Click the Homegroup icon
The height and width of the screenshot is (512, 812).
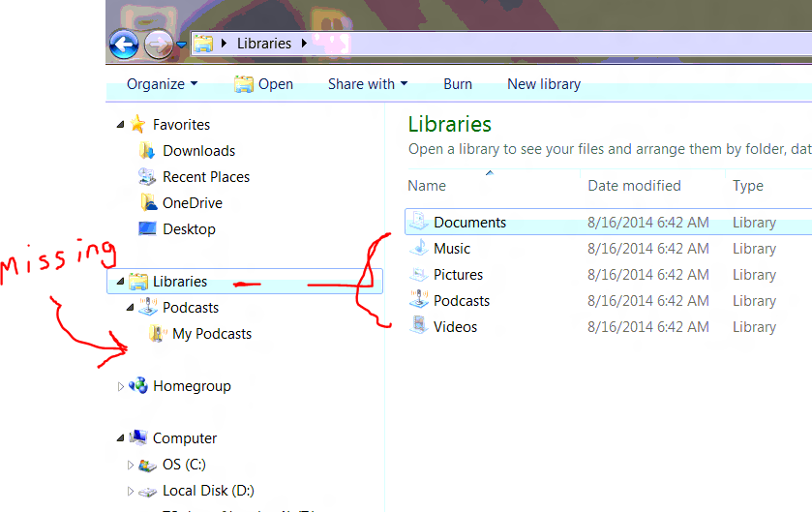click(138, 385)
